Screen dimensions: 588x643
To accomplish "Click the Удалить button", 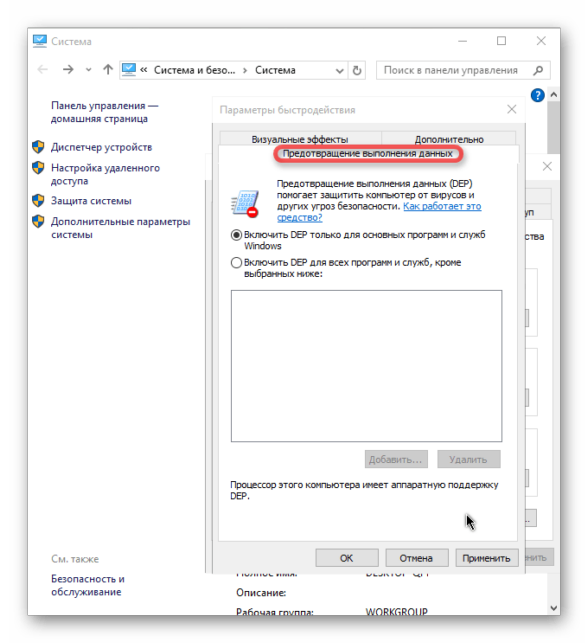I will point(469,459).
